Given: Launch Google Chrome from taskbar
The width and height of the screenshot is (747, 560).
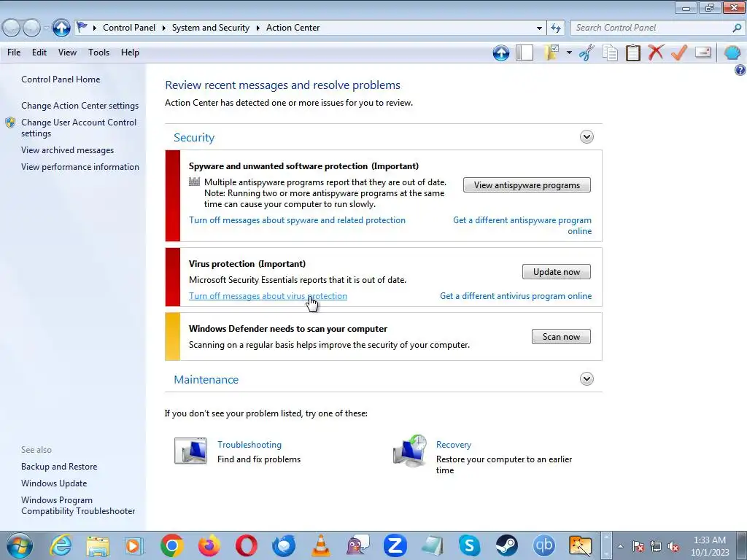Looking at the screenshot, I should pyautogui.click(x=172, y=545).
